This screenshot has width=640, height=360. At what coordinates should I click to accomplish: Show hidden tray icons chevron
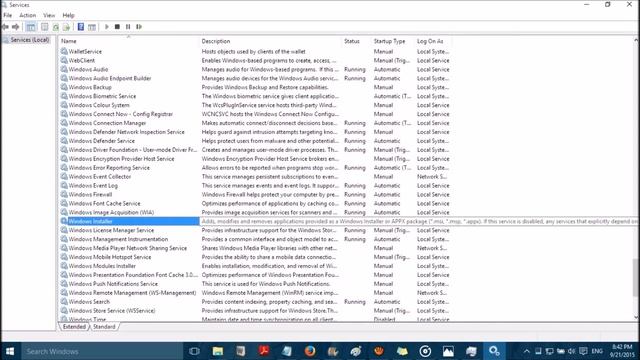tap(527, 351)
